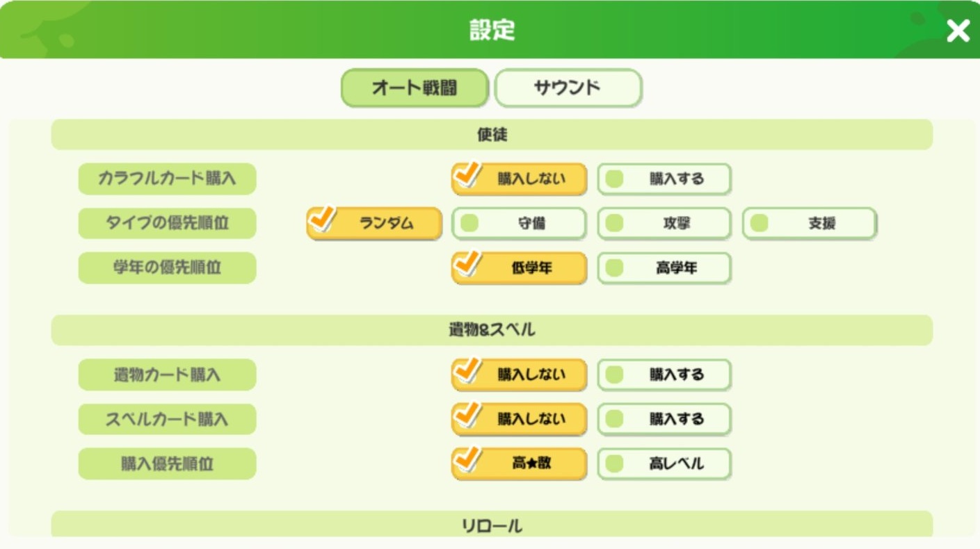Enable 購入する for 遺物カード購入

point(664,375)
